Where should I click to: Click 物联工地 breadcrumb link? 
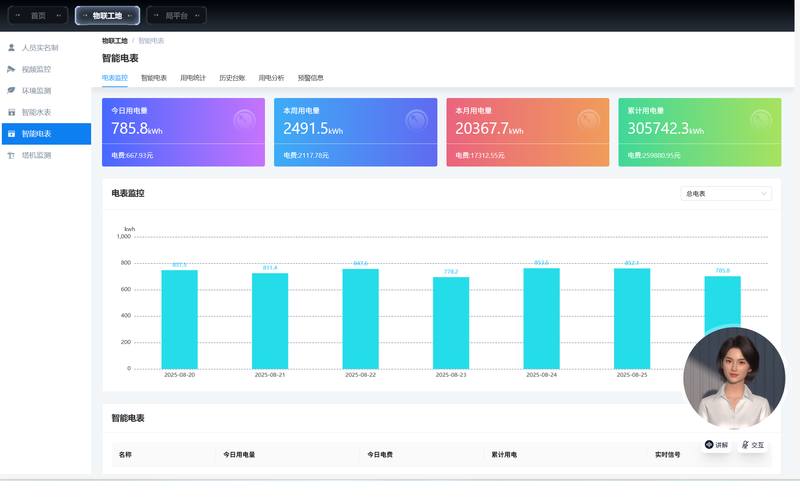114,41
